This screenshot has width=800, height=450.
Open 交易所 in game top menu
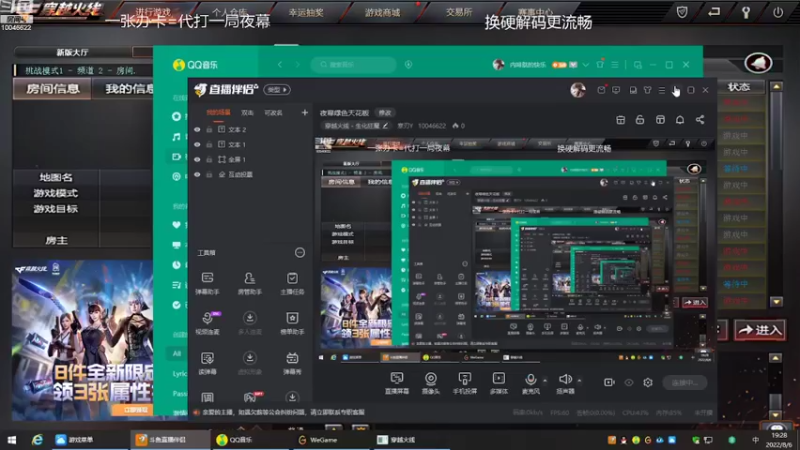point(459,12)
